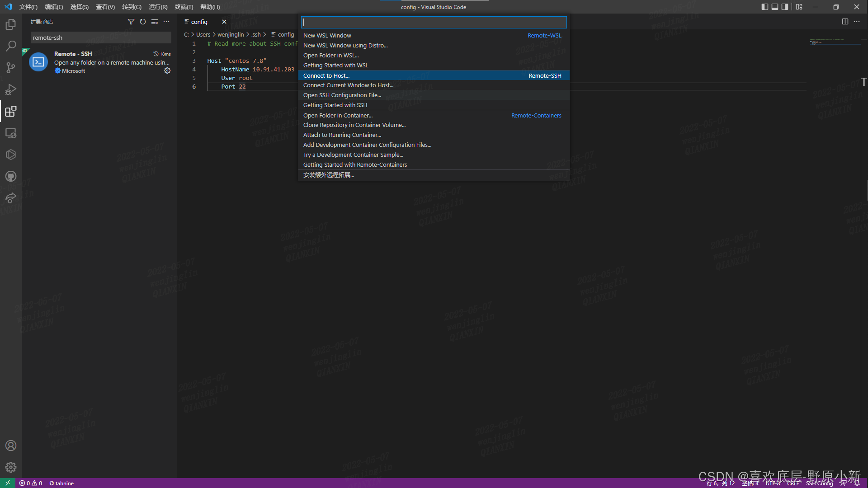Image resolution: width=868 pixels, height=488 pixels.
Task: Choose 'Open Folder in Container...'
Action: pos(434,115)
